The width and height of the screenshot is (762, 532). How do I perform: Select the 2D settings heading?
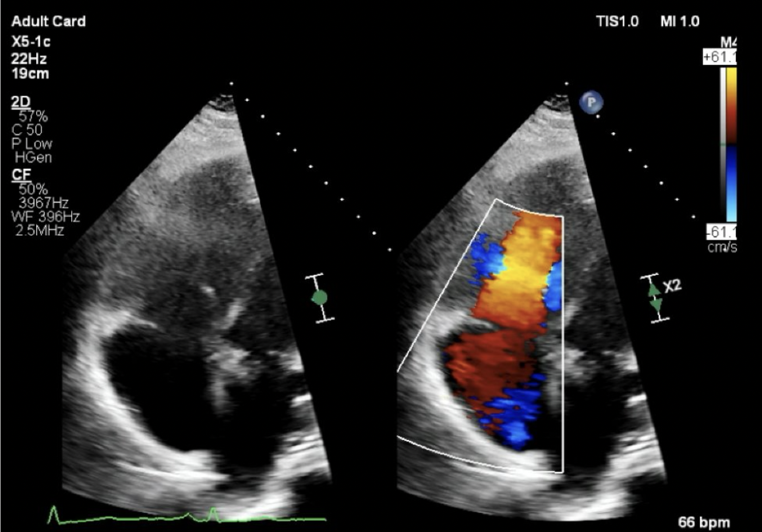coord(20,102)
